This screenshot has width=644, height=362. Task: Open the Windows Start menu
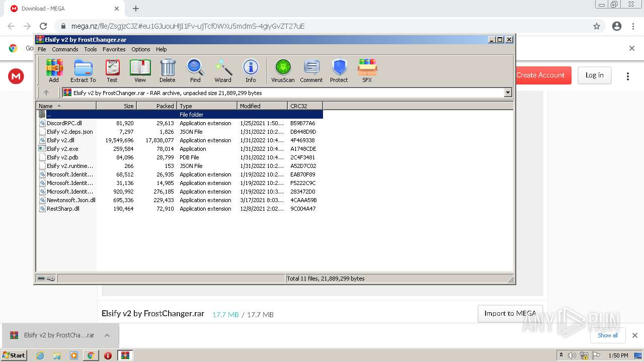point(14,355)
